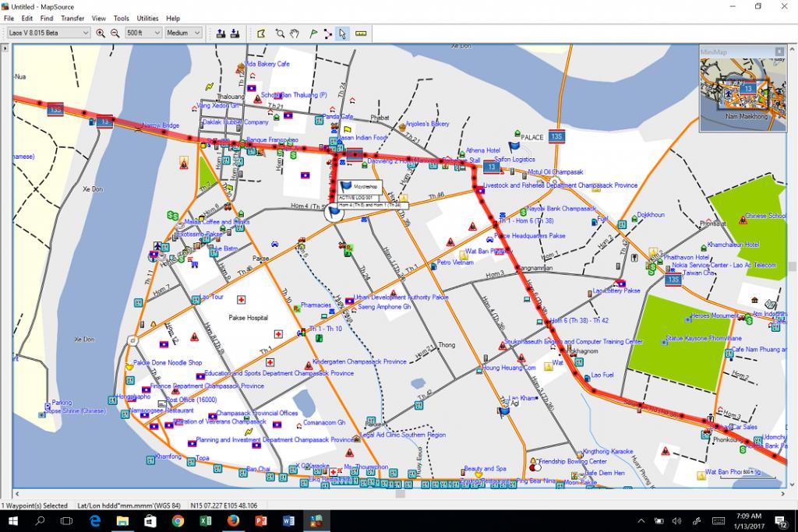The image size is (798, 532).
Task: Select the Hand pan tool
Action: (x=294, y=33)
